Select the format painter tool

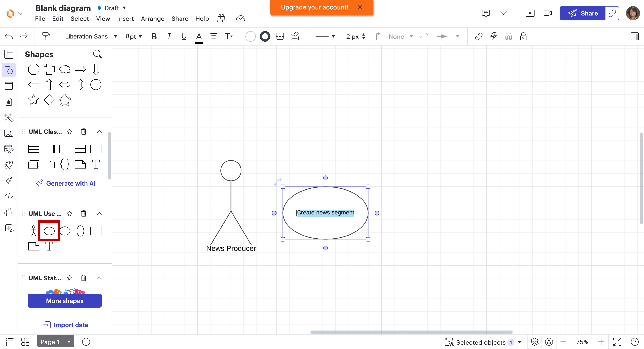pyautogui.click(x=46, y=36)
